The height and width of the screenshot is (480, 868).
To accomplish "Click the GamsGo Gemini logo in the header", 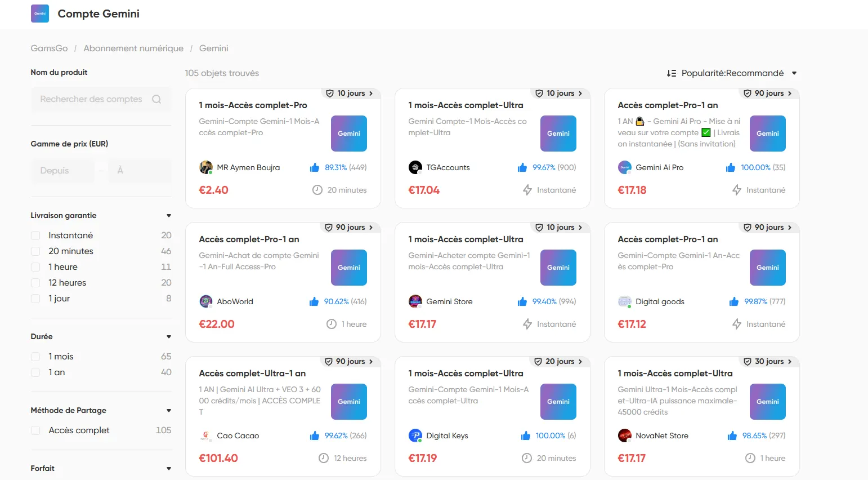I will tap(39, 13).
